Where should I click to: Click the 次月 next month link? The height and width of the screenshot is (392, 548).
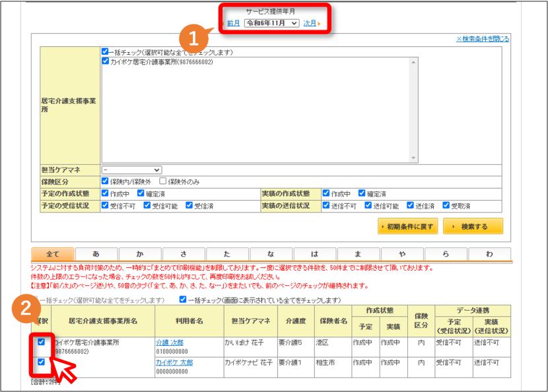[x=310, y=23]
